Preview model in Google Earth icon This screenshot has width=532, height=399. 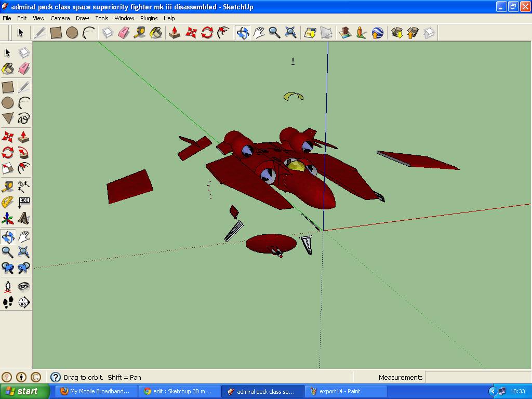378,33
